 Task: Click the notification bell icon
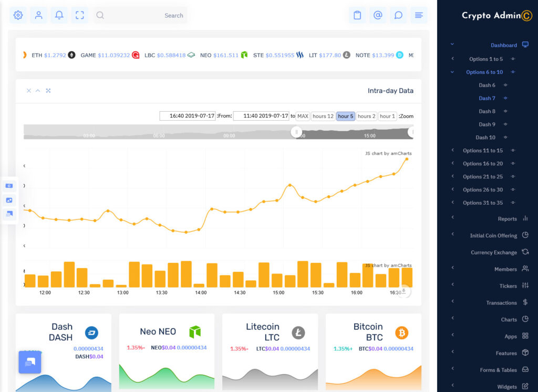pyautogui.click(x=59, y=15)
